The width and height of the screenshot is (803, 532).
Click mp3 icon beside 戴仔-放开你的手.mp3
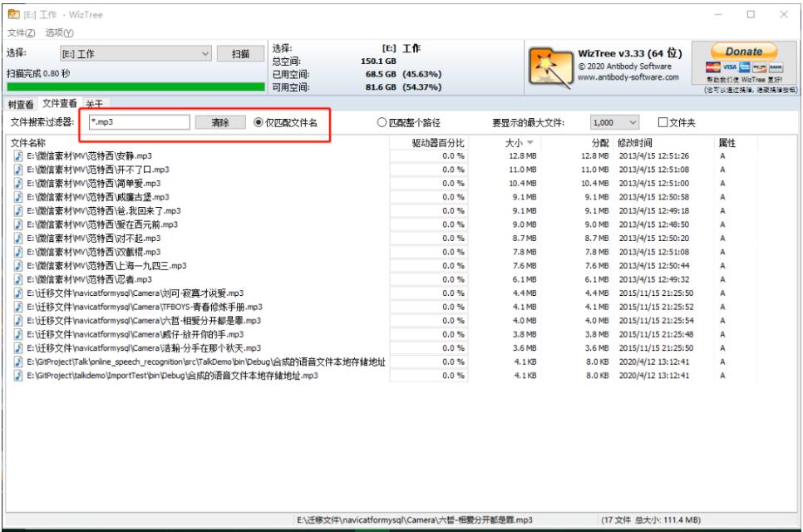point(18,334)
